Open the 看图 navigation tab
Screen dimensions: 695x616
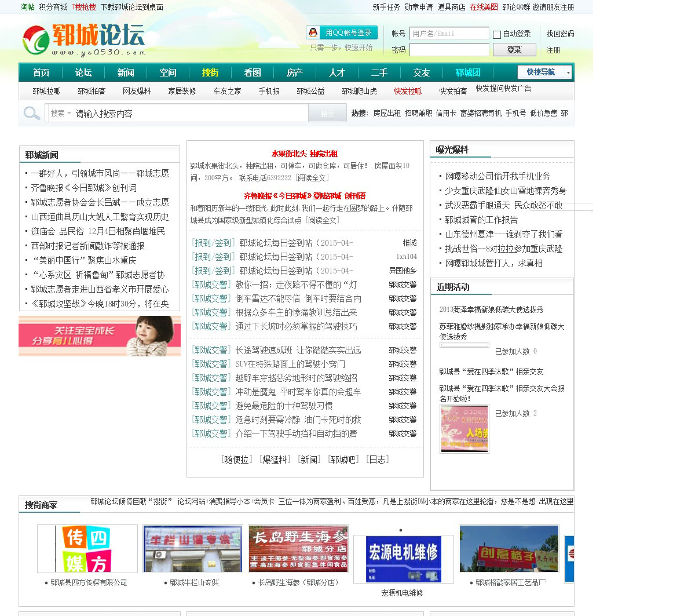click(253, 72)
